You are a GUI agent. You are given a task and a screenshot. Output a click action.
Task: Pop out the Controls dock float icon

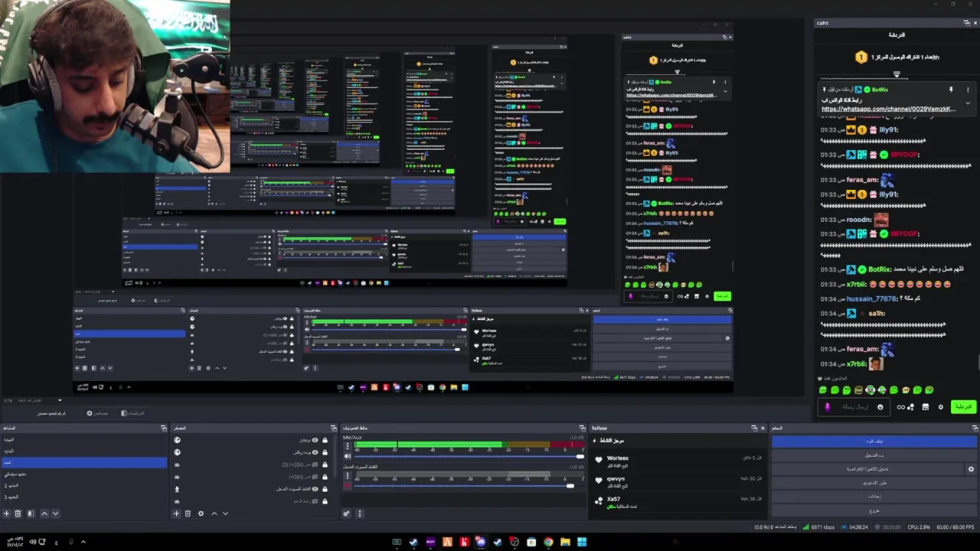(x=975, y=428)
